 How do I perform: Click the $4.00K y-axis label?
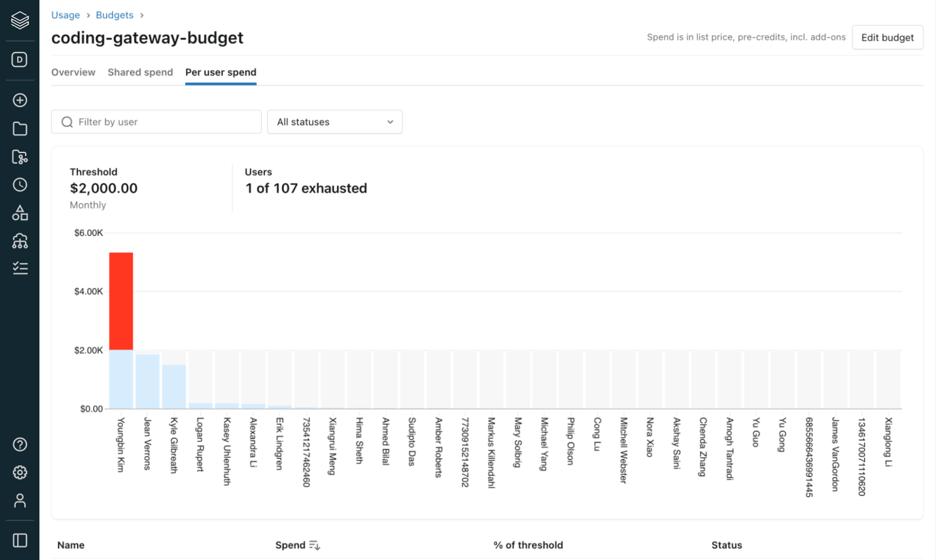tap(89, 291)
